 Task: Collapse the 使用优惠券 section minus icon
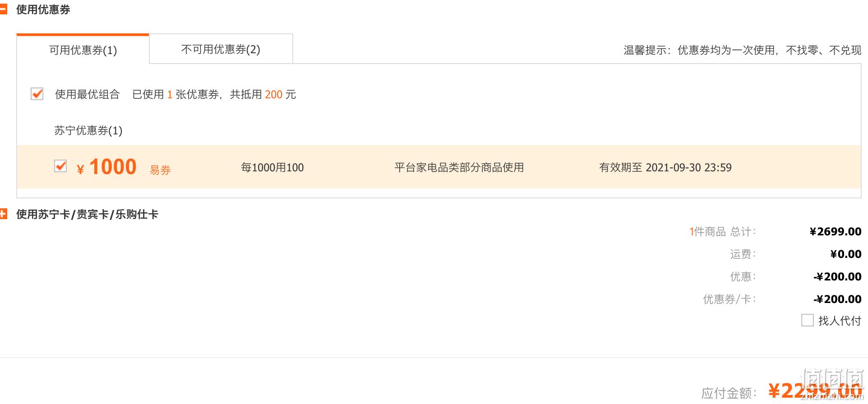click(x=4, y=9)
